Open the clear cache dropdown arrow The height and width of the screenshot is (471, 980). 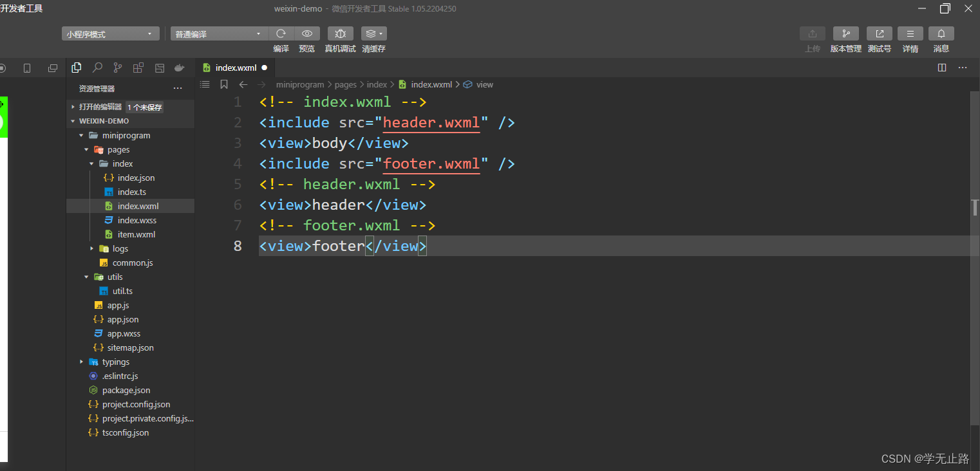pos(382,33)
